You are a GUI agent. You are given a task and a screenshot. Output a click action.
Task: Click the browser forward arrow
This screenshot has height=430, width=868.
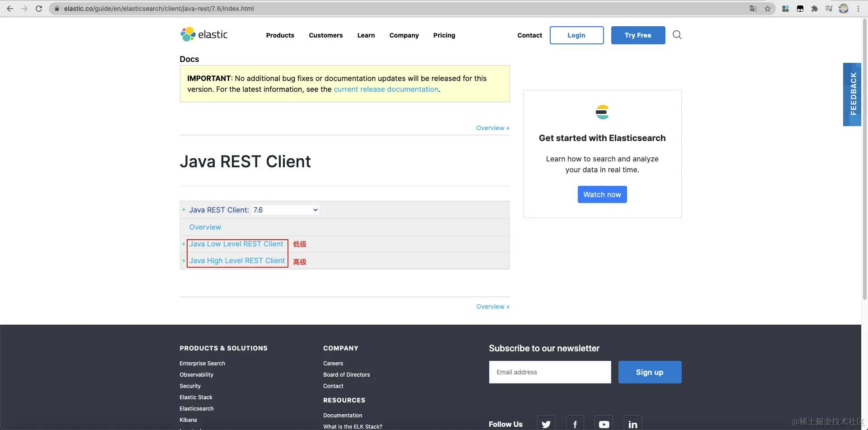pos(24,9)
